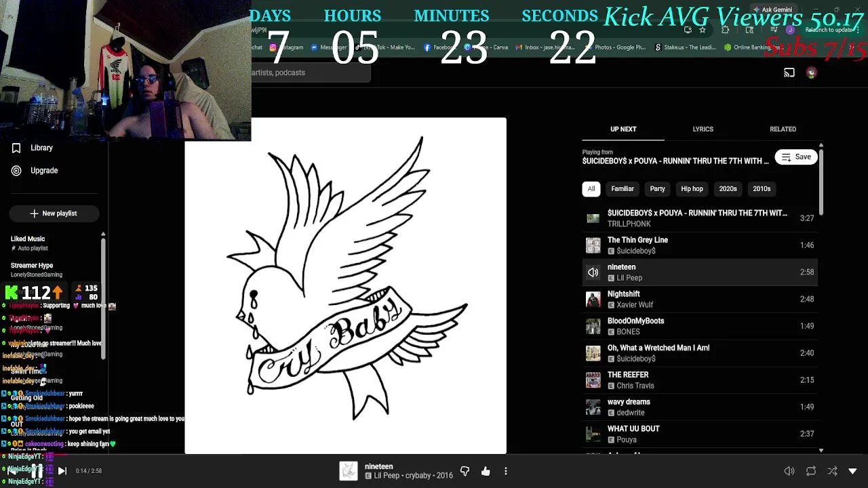Play BloodOnMyBoots by BONES
This screenshot has width=868, height=488.
tap(700, 326)
